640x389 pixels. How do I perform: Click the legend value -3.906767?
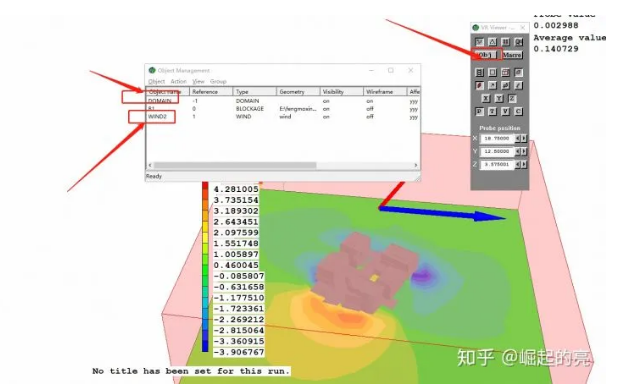pyautogui.click(x=239, y=352)
